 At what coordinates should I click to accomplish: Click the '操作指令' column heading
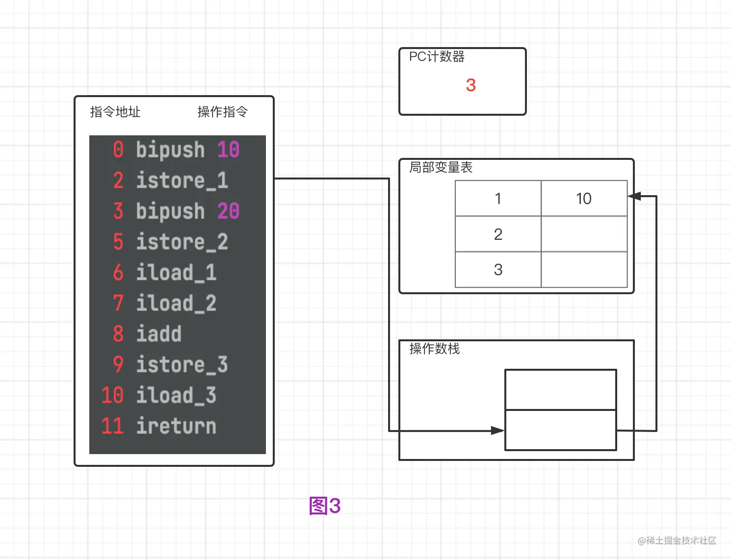(x=222, y=112)
